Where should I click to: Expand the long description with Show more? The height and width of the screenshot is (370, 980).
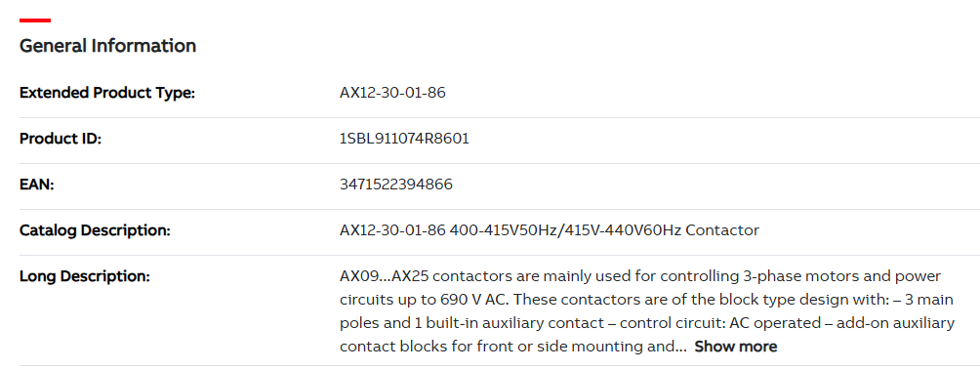(736, 347)
